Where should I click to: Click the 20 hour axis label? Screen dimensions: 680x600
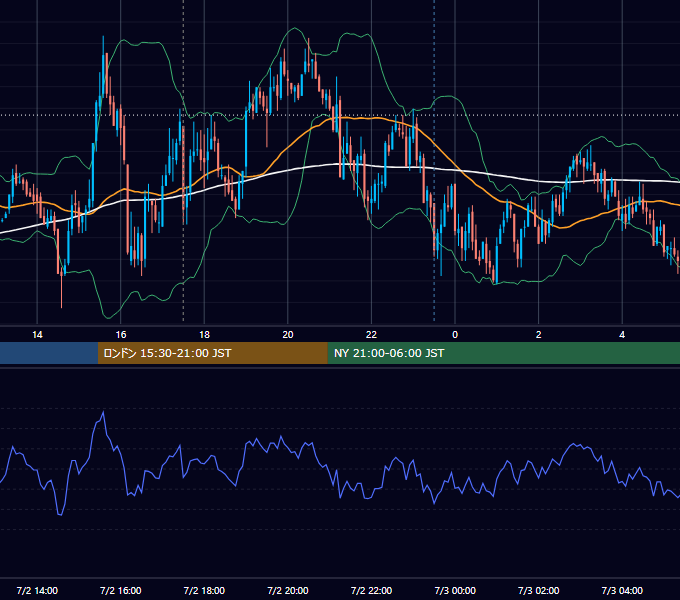tap(288, 335)
